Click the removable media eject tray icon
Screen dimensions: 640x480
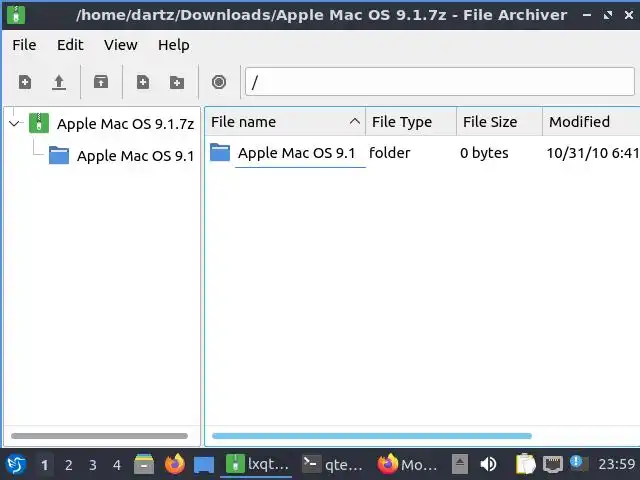(460, 464)
